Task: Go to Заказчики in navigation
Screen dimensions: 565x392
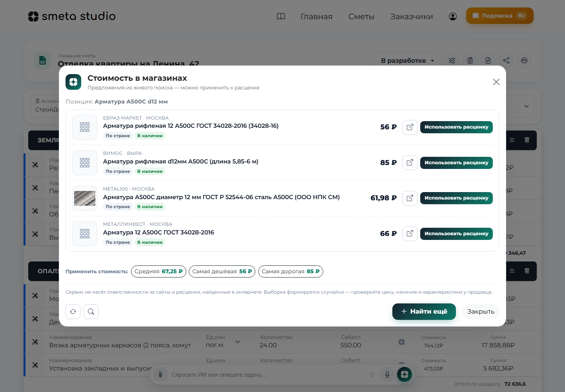Action: [x=412, y=16]
